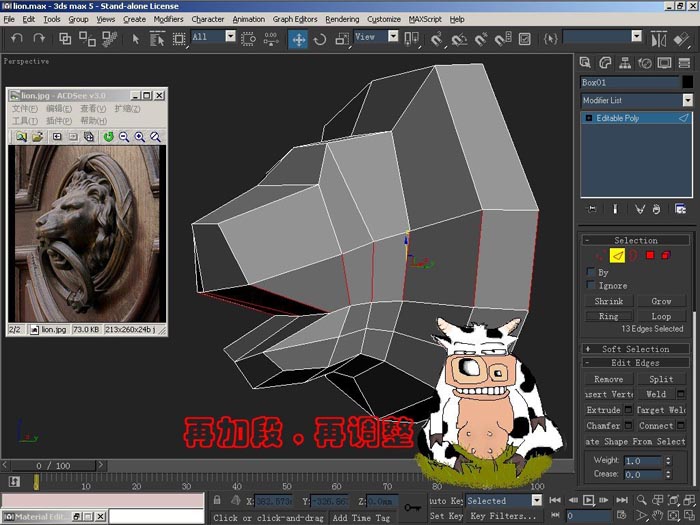700x525 pixels.
Task: Toggle the Set Key button
Action: pos(446,516)
